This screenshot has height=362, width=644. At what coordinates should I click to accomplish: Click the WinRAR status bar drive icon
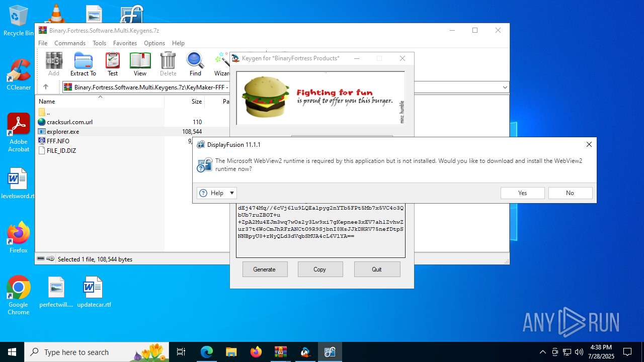coord(41,259)
